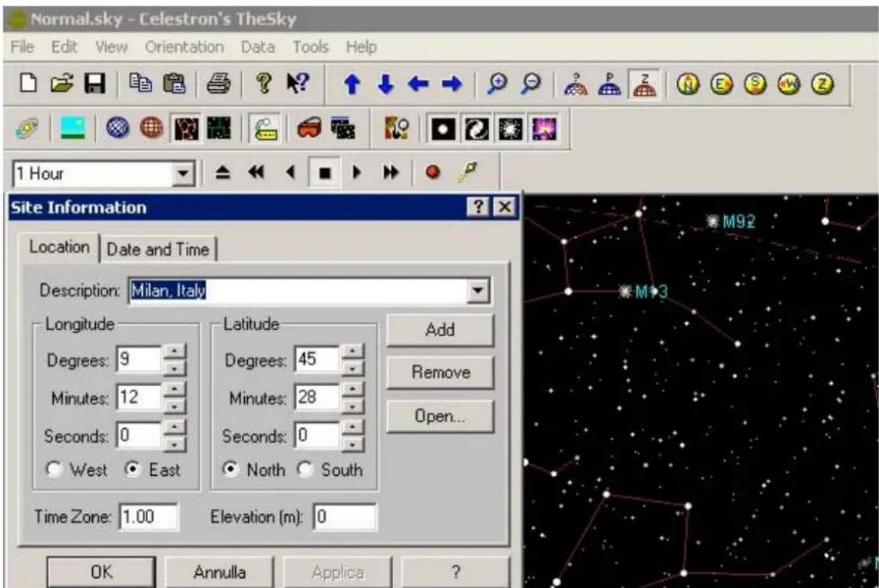Screen dimensions: 879x588
Task: Move sky view up with blue arrow
Action: click(352, 84)
